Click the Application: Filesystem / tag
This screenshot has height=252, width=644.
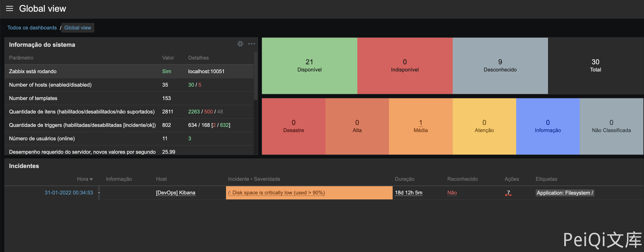pos(564,193)
